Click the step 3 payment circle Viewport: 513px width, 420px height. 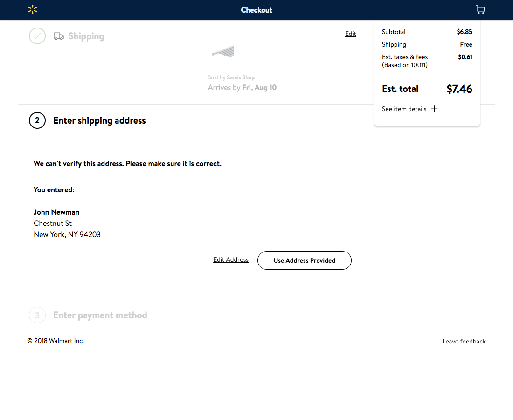(x=37, y=315)
